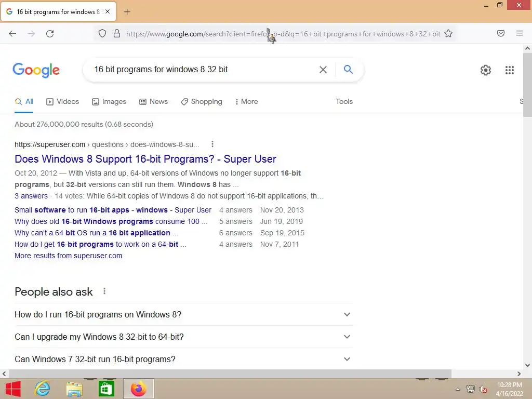Open options dots next to People also ask

(x=104, y=291)
